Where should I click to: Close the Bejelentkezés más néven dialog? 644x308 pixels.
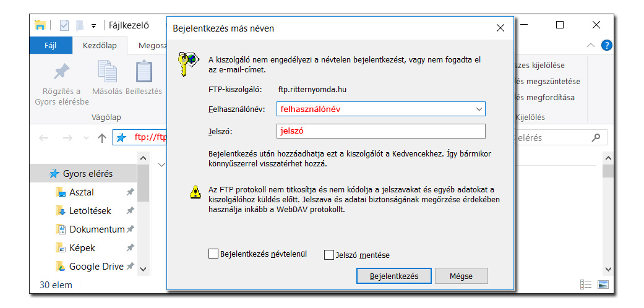pos(500,28)
